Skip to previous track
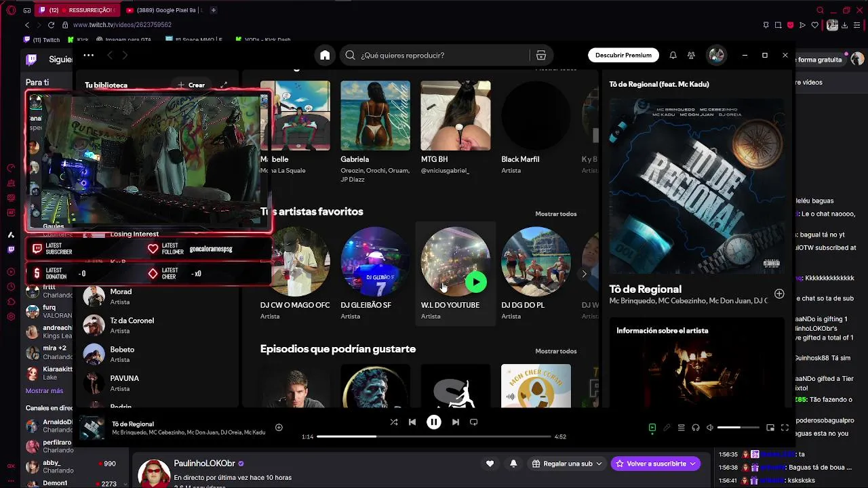868x488 pixels. point(412,422)
